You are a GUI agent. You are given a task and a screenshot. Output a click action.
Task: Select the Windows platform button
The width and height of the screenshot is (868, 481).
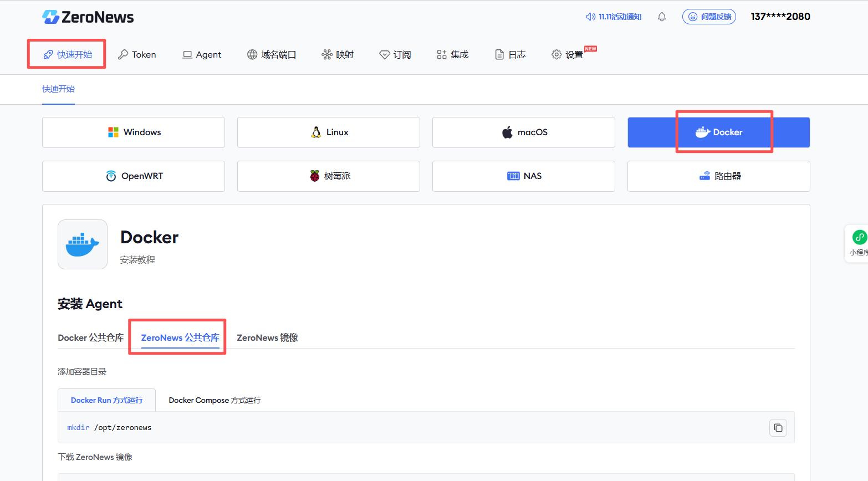coord(134,132)
